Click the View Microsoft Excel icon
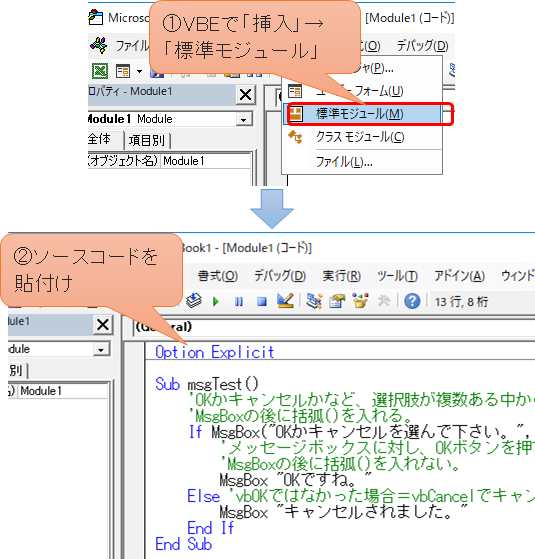The width and height of the screenshot is (535, 559). pyautogui.click(x=100, y=71)
